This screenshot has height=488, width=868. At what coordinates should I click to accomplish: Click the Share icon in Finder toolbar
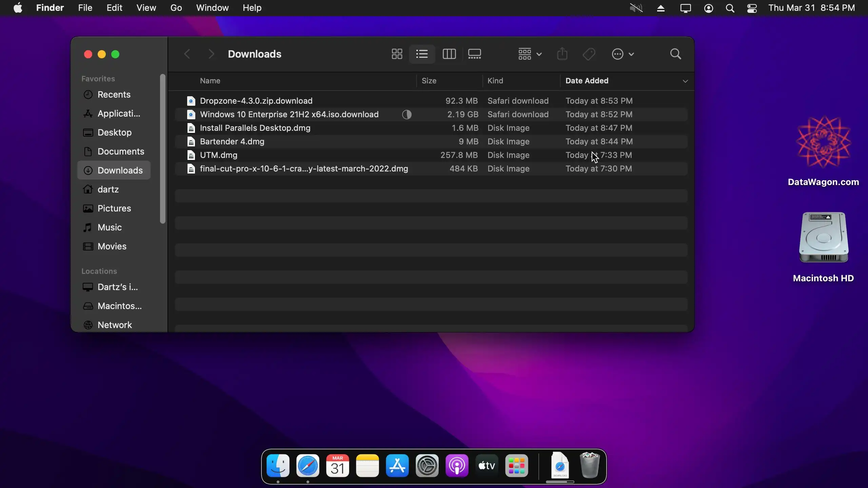(x=562, y=54)
